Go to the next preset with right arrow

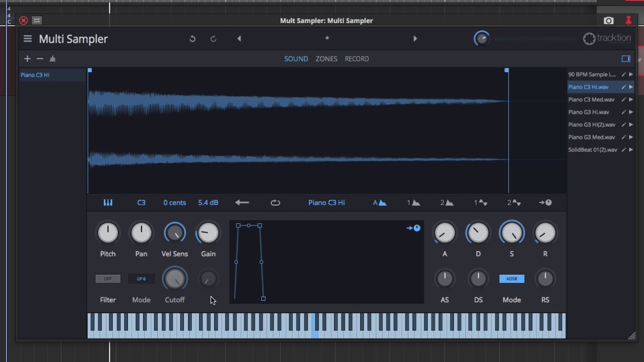[x=415, y=39]
